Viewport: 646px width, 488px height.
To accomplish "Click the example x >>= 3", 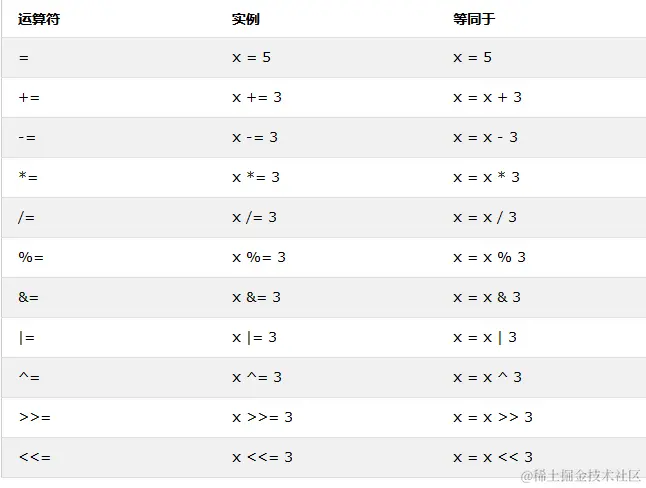I will 262,417.
